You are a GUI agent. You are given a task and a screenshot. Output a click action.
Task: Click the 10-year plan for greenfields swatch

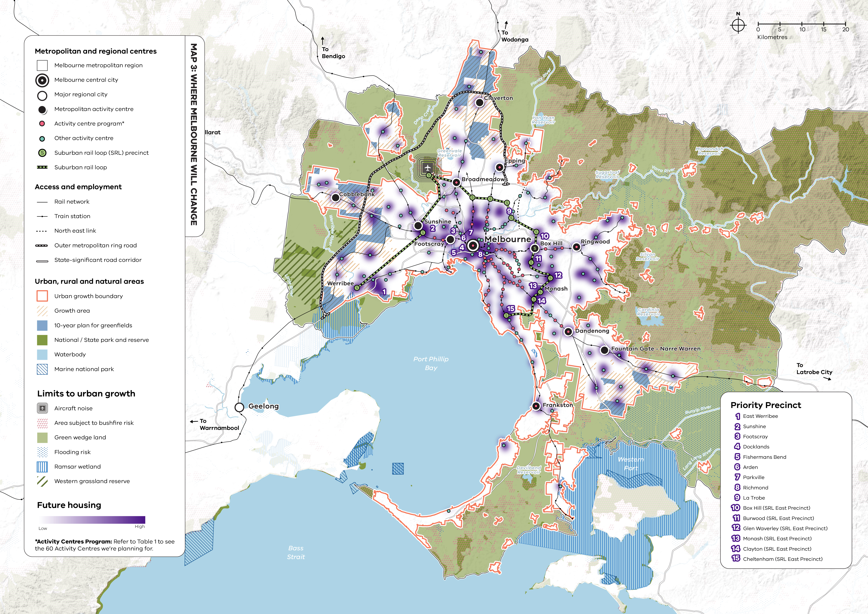[x=42, y=326]
